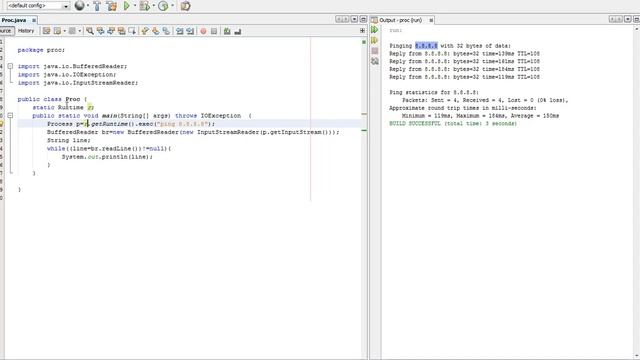The width and height of the screenshot is (640, 360).
Task: Open the Debug Project dropdown arrow
Action: click(x=153, y=6)
